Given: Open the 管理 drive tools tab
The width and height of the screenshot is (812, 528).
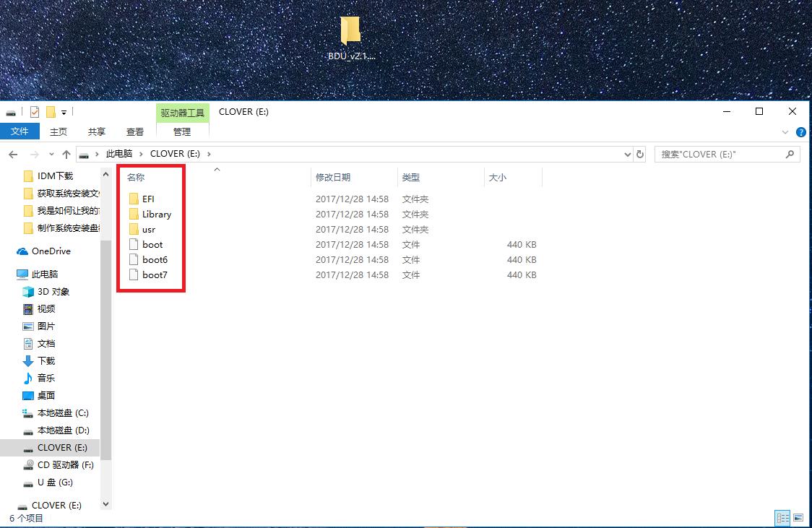Looking at the screenshot, I should click(182, 131).
